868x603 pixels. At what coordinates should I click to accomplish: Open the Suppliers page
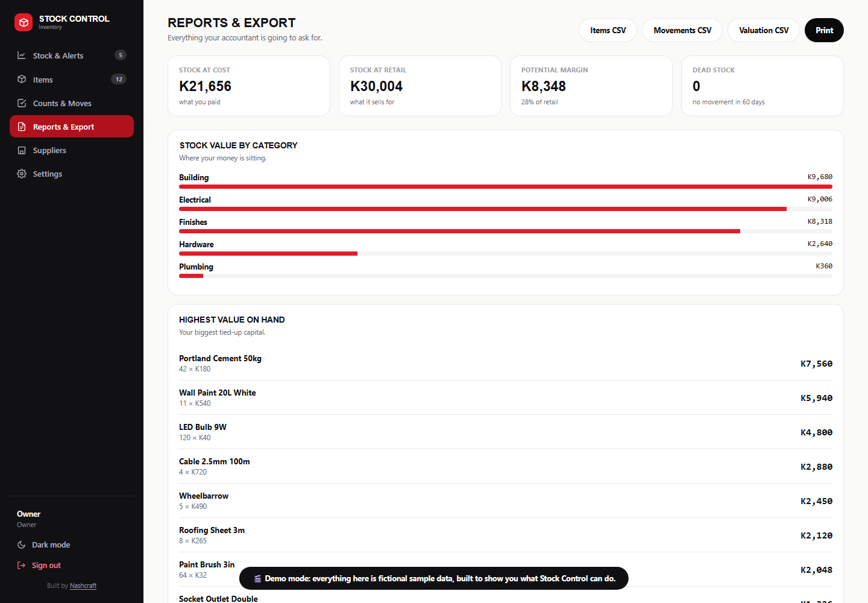point(72,150)
